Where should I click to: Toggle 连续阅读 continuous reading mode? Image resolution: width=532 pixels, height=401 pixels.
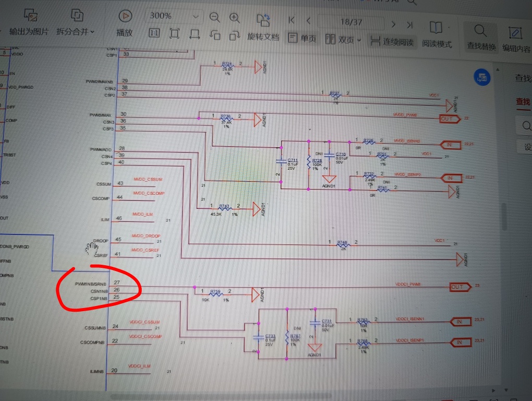pos(391,41)
